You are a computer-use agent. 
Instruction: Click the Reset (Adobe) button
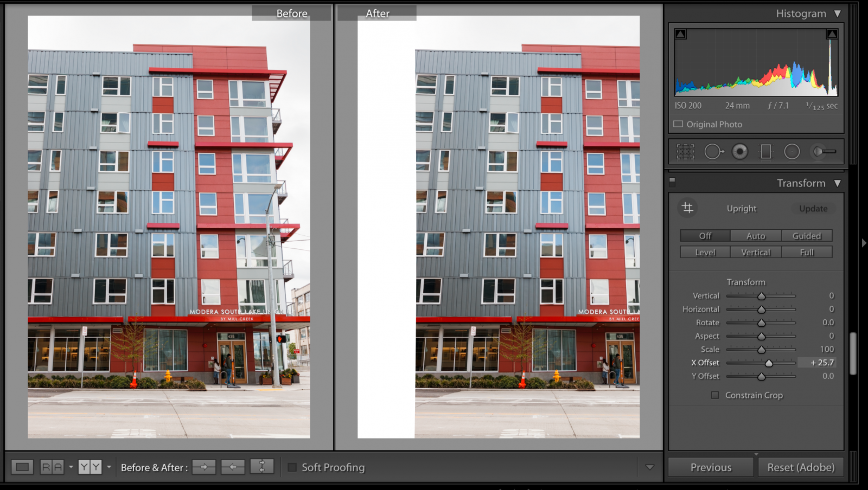[x=800, y=467]
